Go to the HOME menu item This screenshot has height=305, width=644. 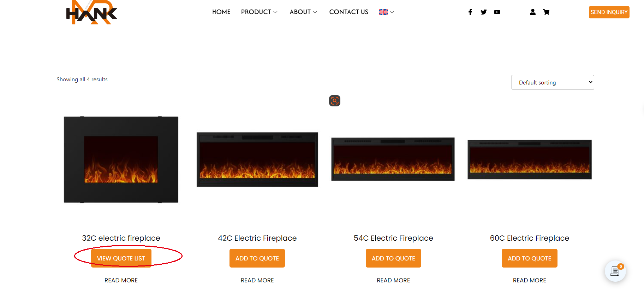pos(221,12)
